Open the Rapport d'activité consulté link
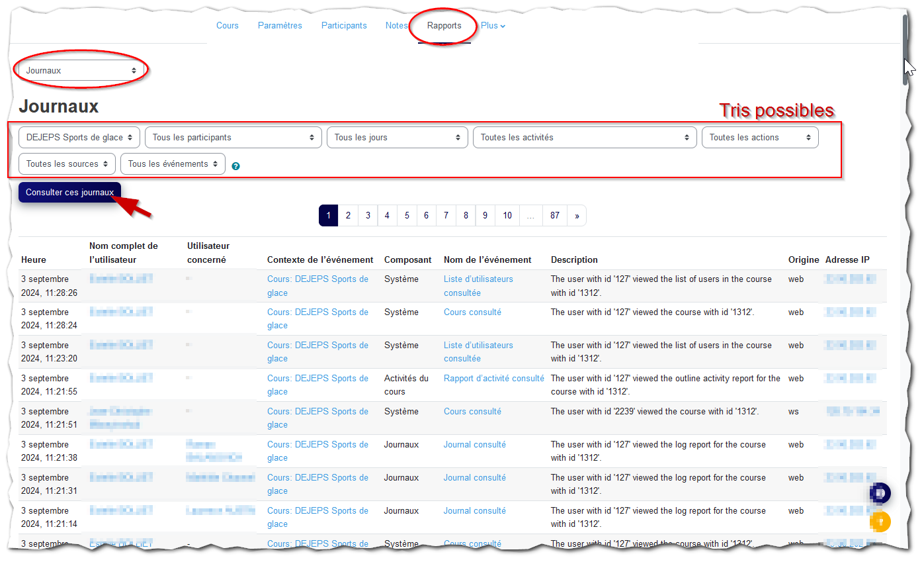The width and height of the screenshot is (924, 562). coord(494,379)
